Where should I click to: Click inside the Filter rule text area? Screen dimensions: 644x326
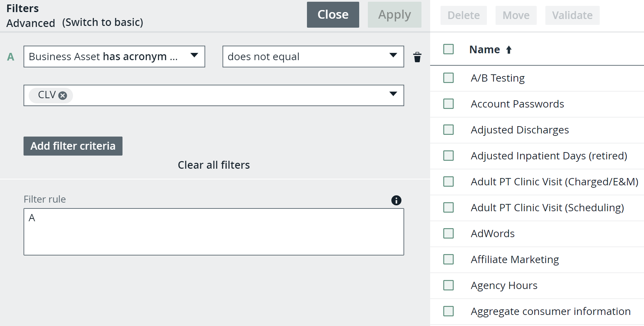(214, 232)
